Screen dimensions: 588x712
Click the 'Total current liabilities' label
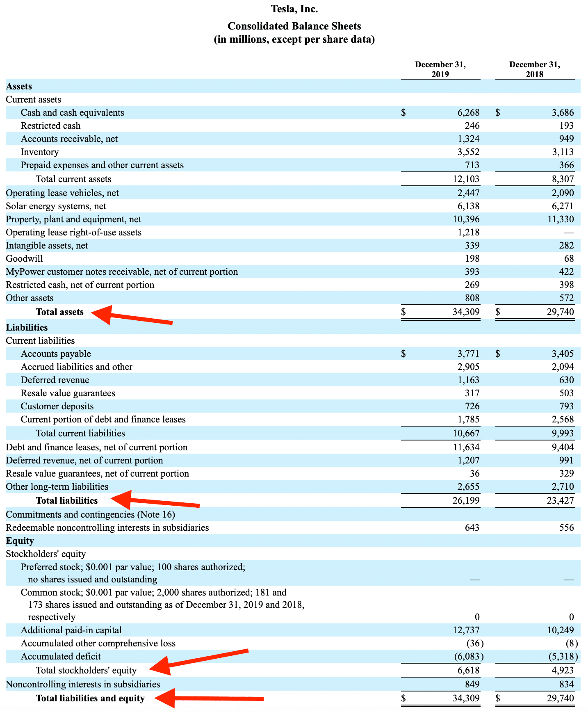click(x=80, y=433)
